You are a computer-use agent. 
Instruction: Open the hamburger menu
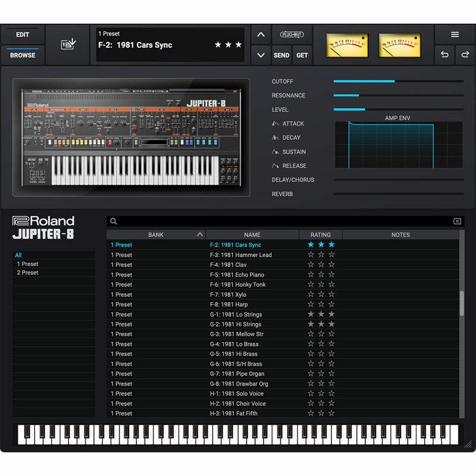click(x=455, y=35)
